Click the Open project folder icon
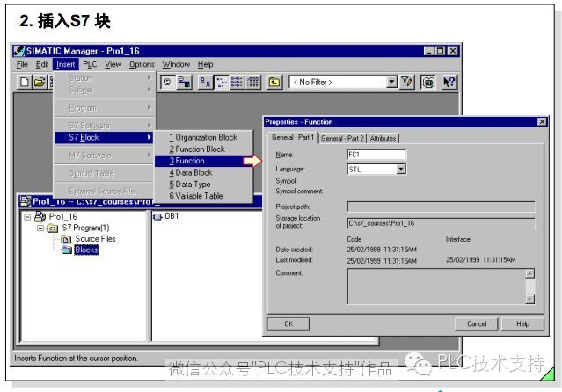This screenshot has width=562, height=392. coord(40,82)
